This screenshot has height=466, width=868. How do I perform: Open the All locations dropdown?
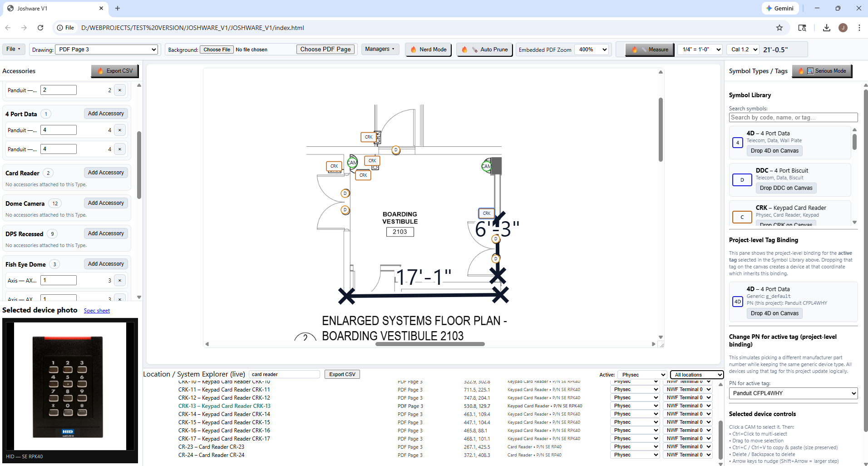[696, 374]
